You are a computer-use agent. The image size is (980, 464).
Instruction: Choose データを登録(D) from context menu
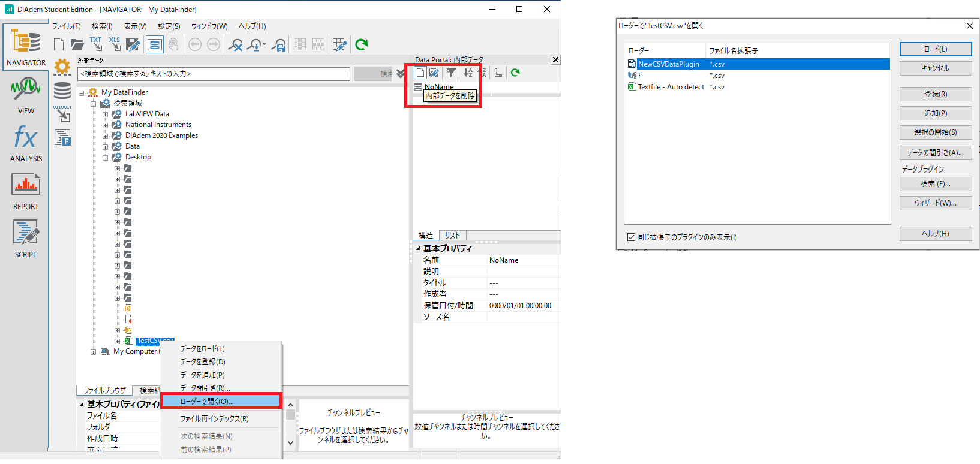click(x=221, y=361)
